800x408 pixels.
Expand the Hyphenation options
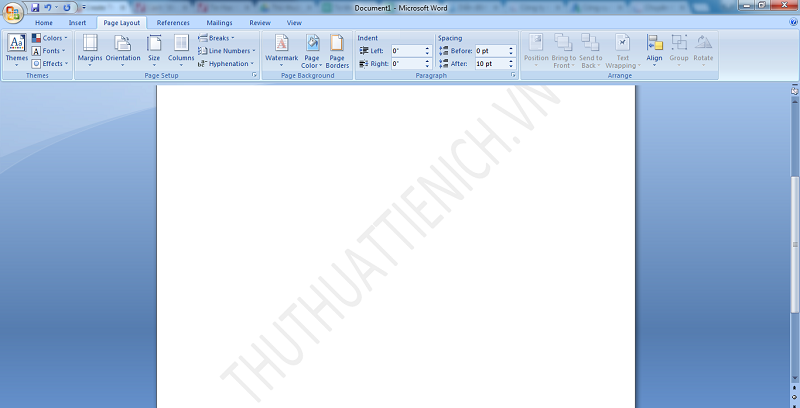pos(228,63)
